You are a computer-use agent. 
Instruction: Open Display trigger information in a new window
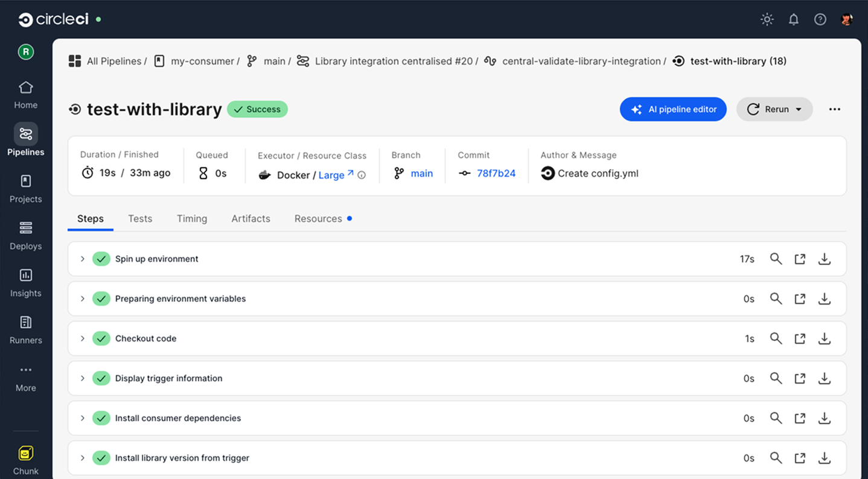[800, 378]
